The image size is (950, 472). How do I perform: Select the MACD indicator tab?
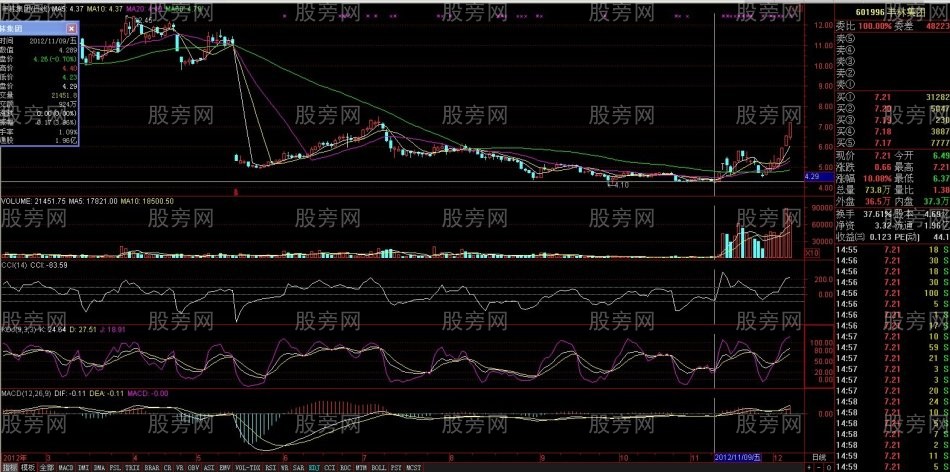[x=66, y=468]
